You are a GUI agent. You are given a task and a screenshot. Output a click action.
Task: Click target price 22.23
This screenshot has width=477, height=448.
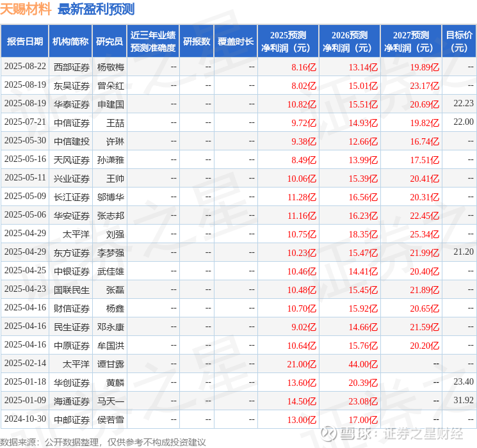pos(464,104)
